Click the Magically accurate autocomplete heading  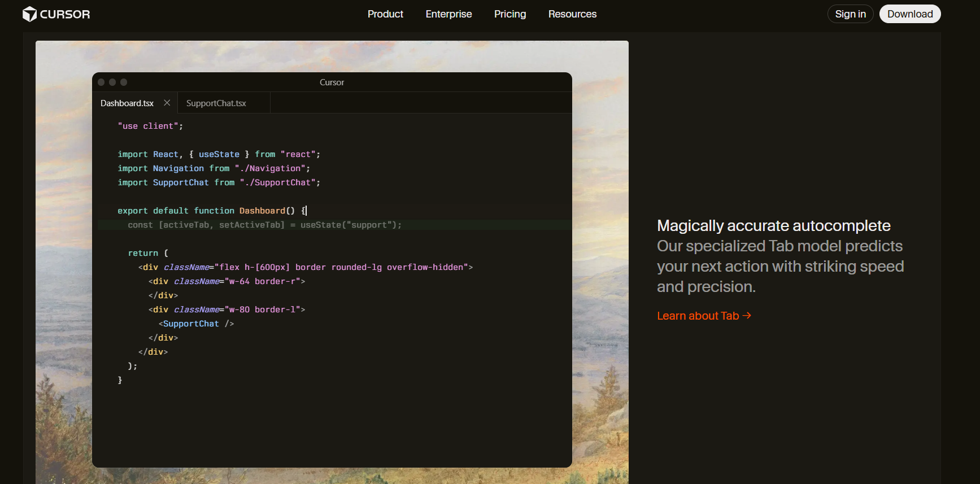click(773, 226)
